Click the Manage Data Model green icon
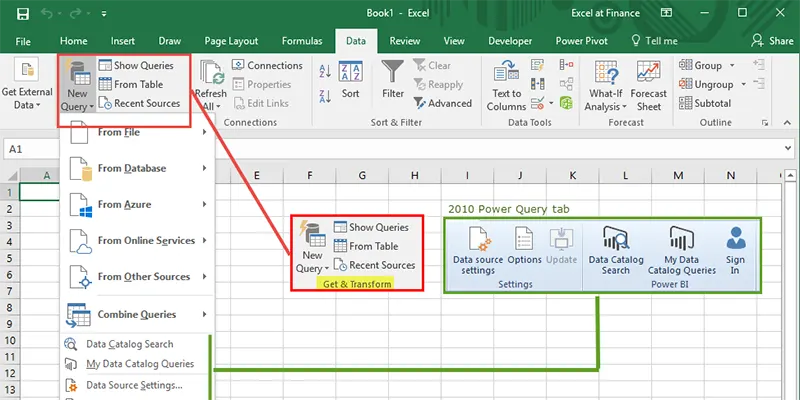Image resolution: width=800 pixels, height=400 pixels. [566, 103]
